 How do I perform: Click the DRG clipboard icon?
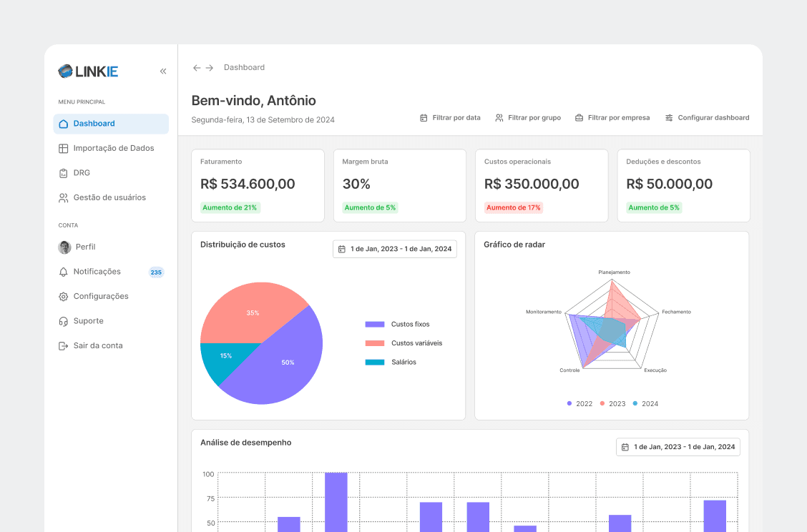click(63, 173)
